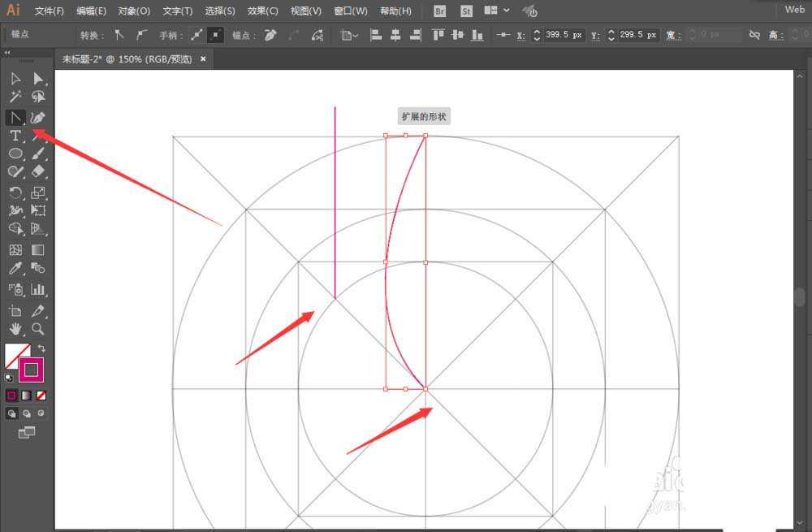Enable Draw Inside mode
Viewport: 812px width, 532px height.
tap(41, 413)
